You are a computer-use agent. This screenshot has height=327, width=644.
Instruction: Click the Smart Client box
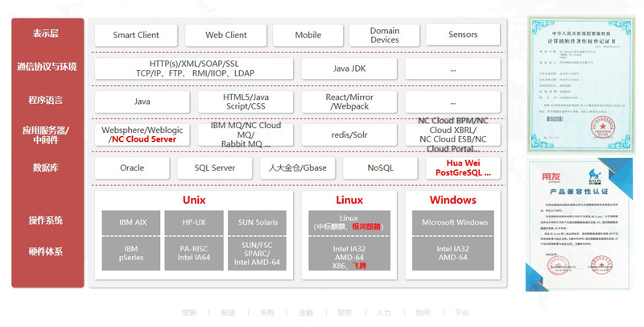coord(136,35)
